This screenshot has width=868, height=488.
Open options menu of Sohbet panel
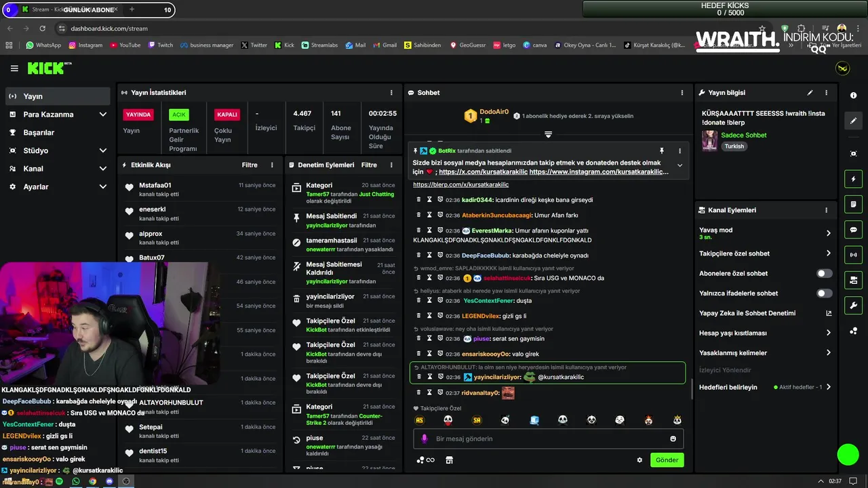[x=682, y=93]
